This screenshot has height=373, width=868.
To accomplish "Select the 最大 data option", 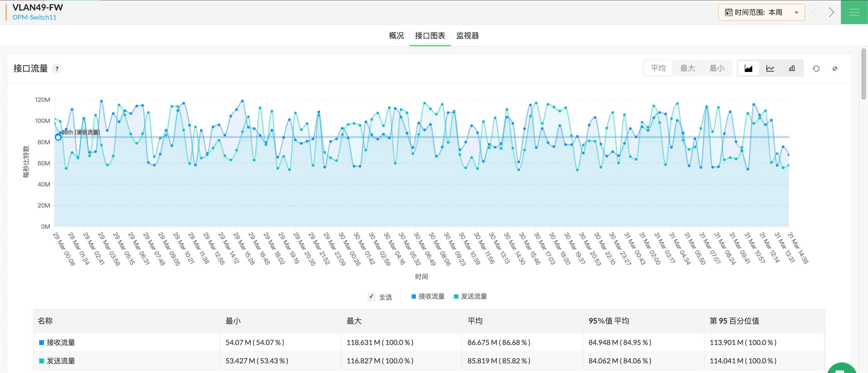I will pos(687,68).
